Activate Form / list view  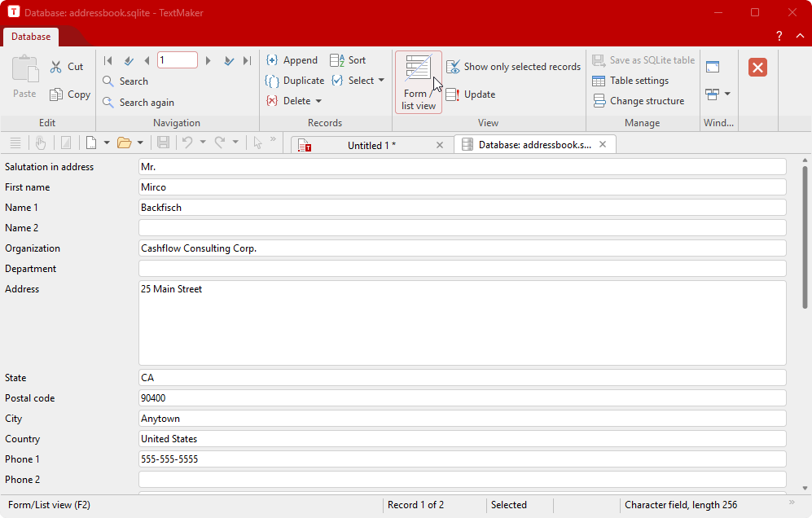point(418,81)
